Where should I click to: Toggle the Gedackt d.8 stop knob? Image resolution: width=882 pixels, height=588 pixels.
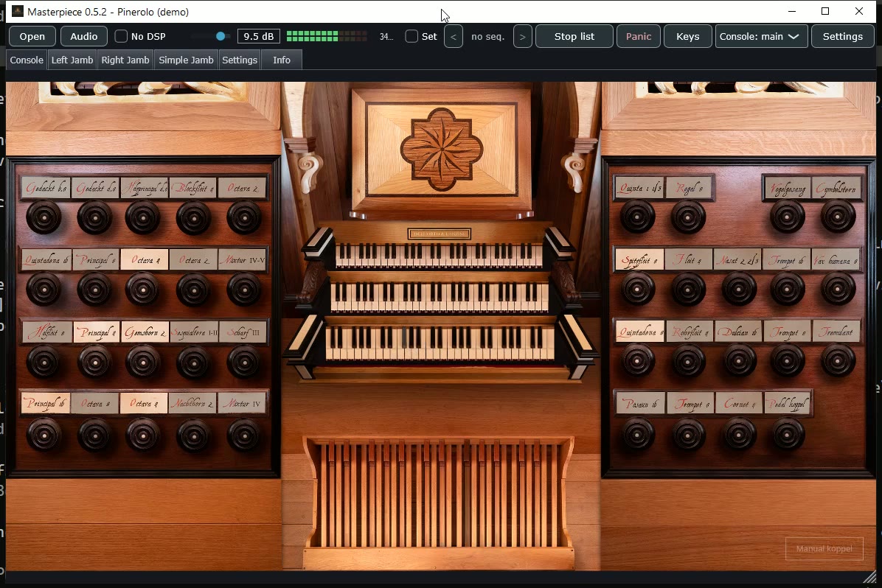tap(94, 217)
